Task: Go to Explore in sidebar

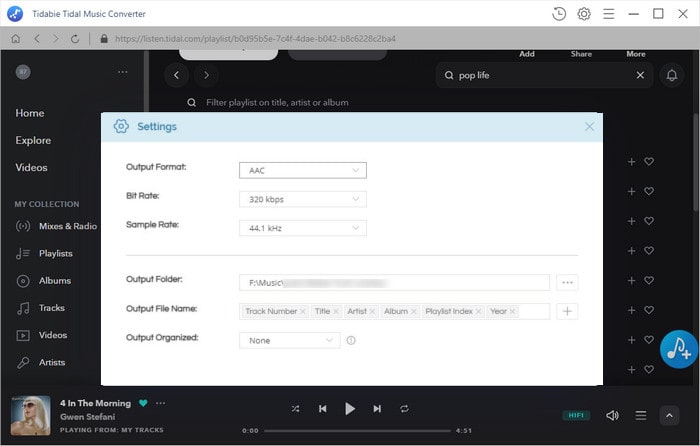Action: 33,140
